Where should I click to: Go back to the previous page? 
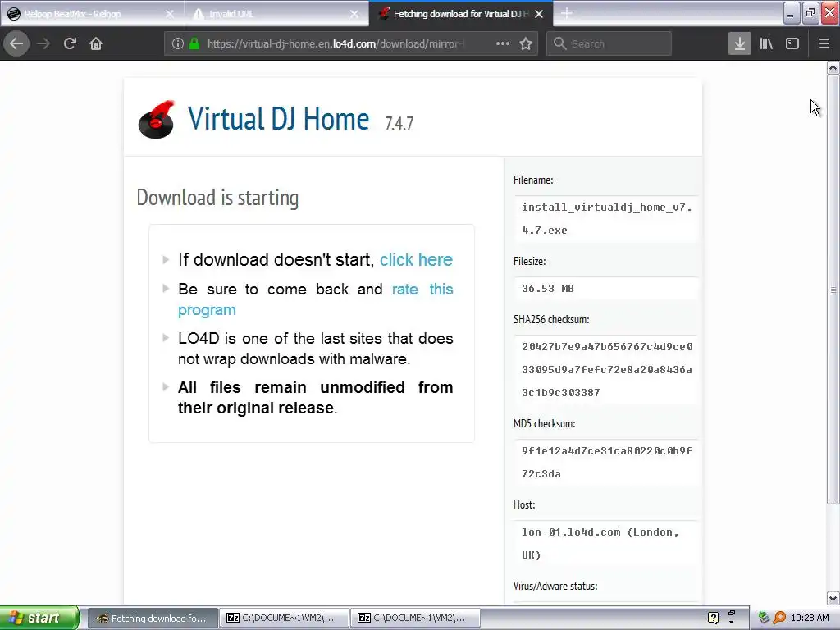click(x=16, y=44)
